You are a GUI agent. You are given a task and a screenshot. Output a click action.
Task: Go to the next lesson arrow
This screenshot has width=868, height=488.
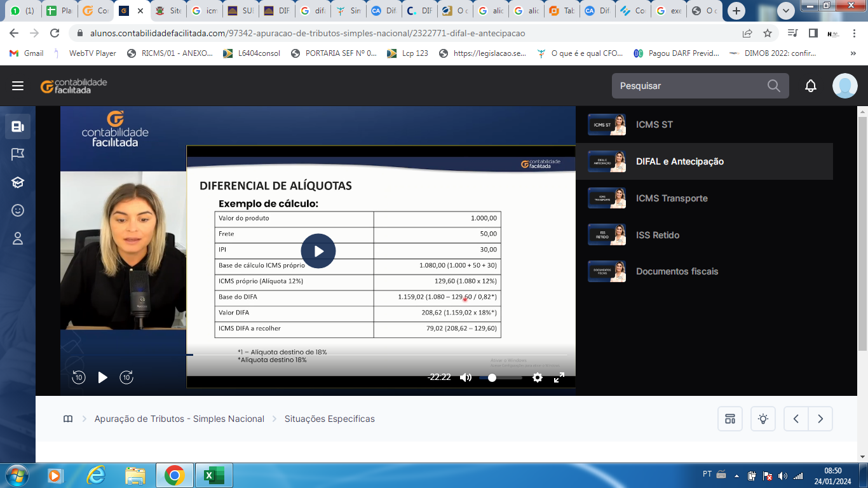click(x=820, y=419)
